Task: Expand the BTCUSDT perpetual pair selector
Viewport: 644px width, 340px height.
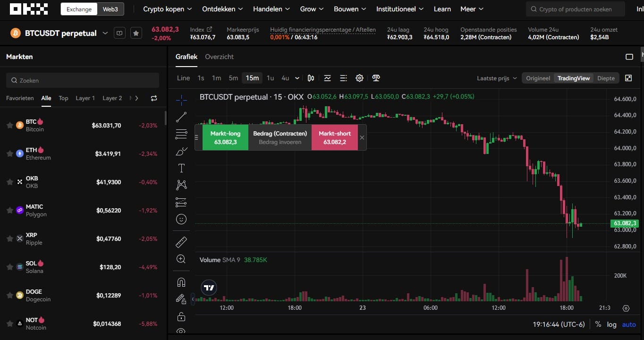Action: point(105,33)
